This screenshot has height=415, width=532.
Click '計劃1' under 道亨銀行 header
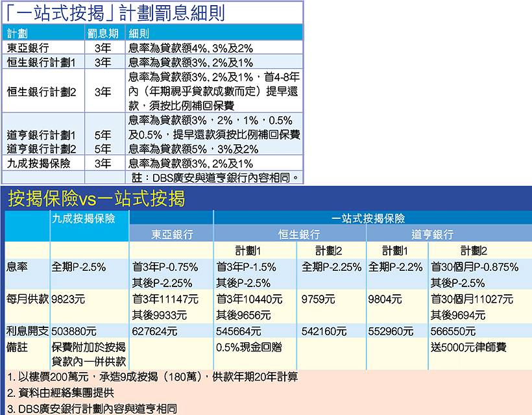[395, 251]
